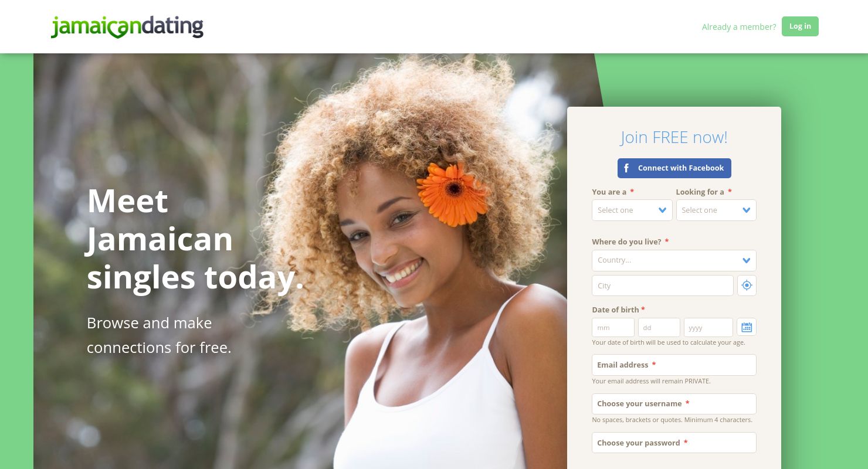Click the jamaicandating logo
868x469 pixels.
tap(127, 27)
